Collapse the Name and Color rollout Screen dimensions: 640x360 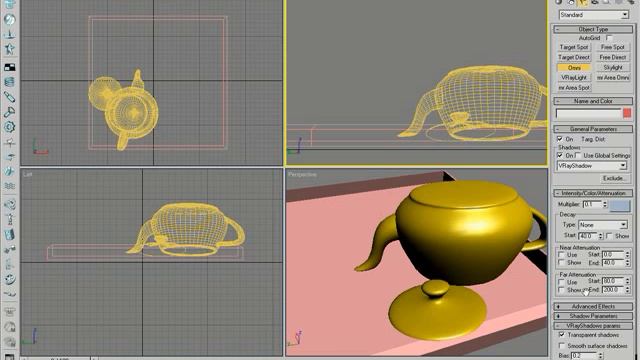pos(593,101)
